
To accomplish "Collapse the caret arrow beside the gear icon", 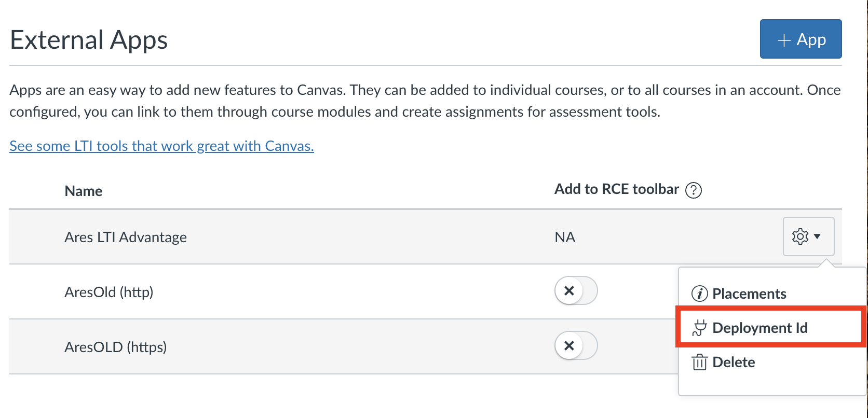I will (x=818, y=236).
